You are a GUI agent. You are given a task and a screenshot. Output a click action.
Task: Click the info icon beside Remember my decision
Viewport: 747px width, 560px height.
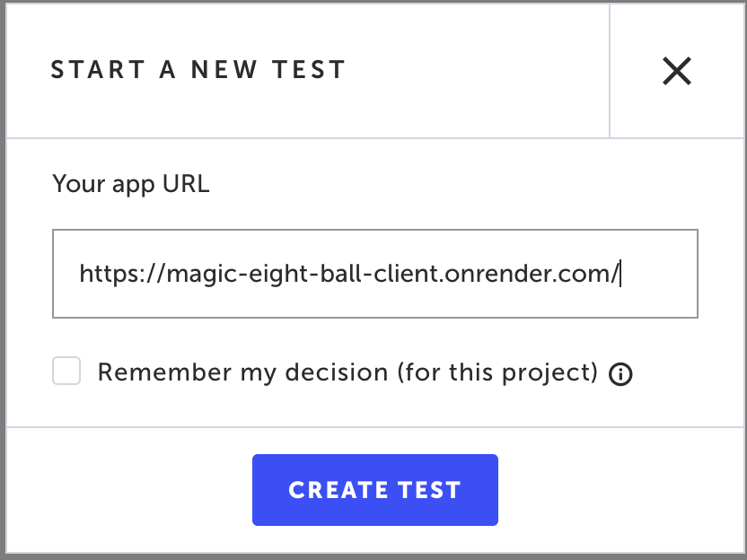pyautogui.click(x=620, y=374)
